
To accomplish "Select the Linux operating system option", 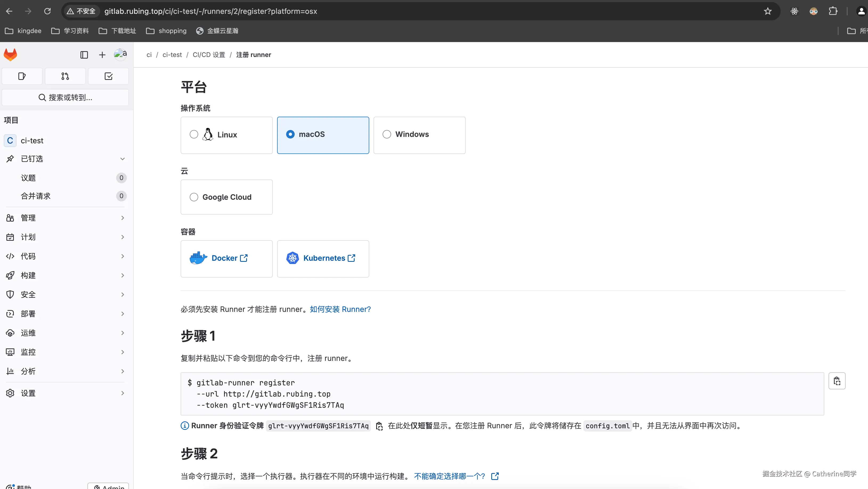I will 194,135.
